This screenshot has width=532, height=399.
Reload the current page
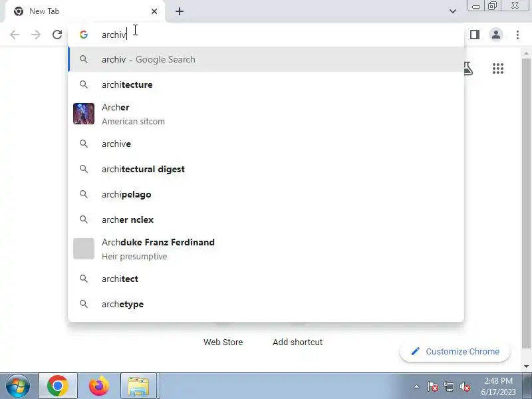pyautogui.click(x=57, y=35)
